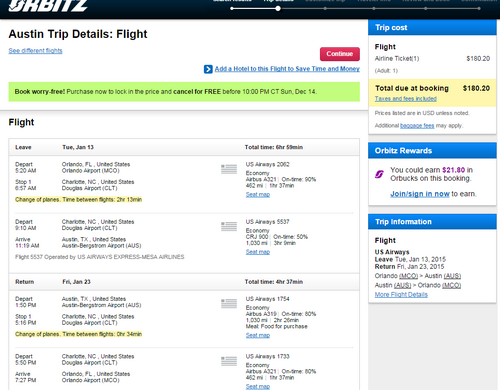
Task: Click the Continue button
Action: coord(340,54)
